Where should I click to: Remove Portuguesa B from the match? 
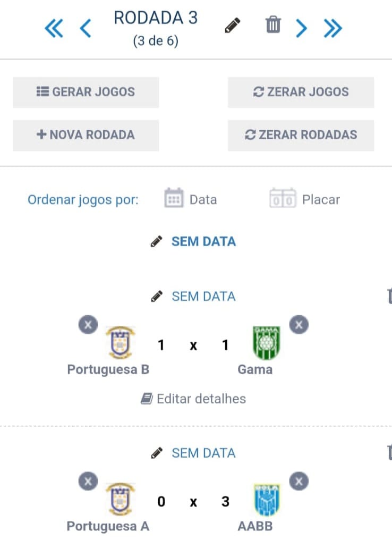pyautogui.click(x=88, y=324)
